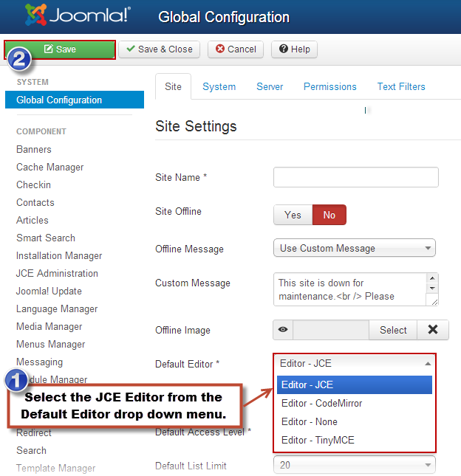461x476 pixels.
Task: Cancel the configuration changes
Action: 236,49
